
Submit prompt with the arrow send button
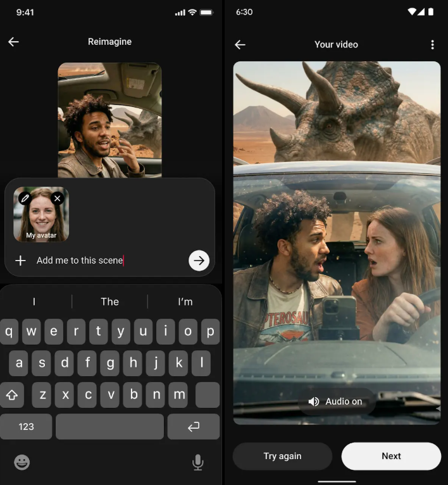[x=199, y=261]
